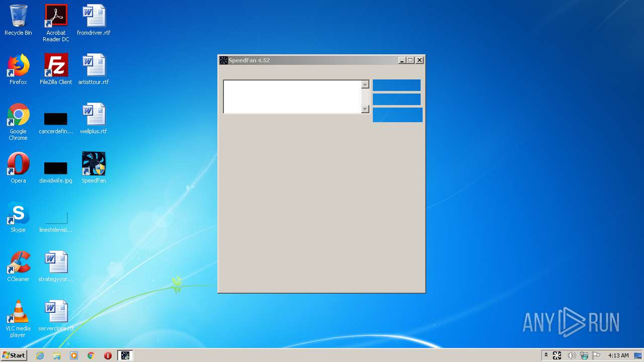Click the bottom blue SpeedFan button
The height and width of the screenshot is (362, 644).
coord(397,115)
